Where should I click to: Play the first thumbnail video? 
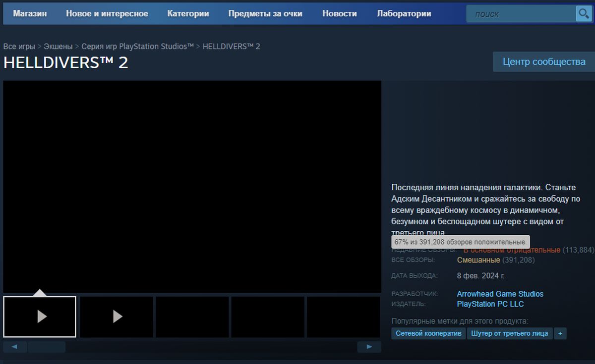click(x=40, y=317)
